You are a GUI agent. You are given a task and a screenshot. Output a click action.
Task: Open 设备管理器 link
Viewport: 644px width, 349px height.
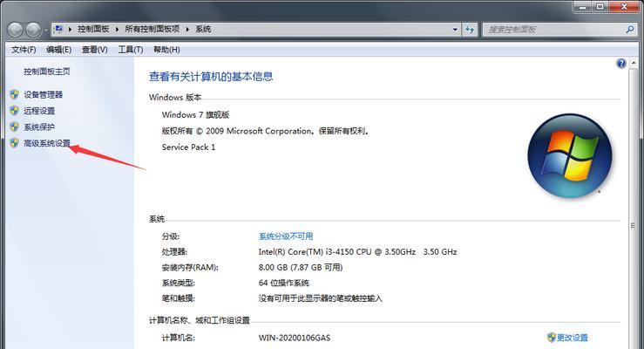point(43,94)
